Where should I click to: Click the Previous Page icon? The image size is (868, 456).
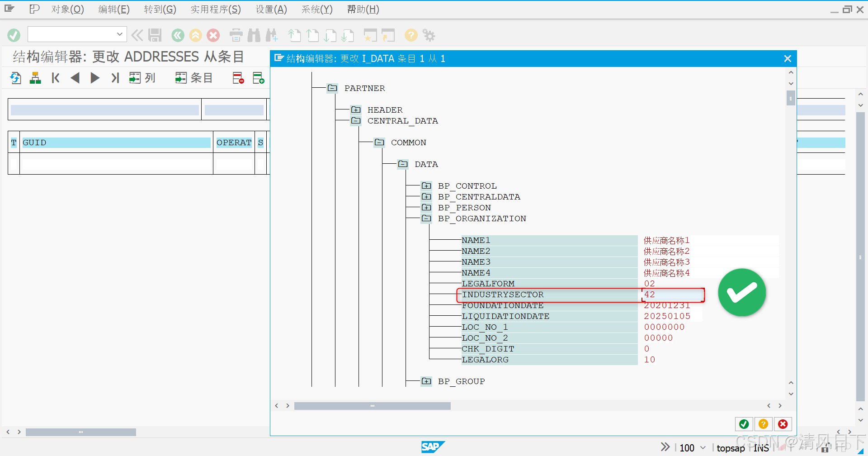click(312, 35)
